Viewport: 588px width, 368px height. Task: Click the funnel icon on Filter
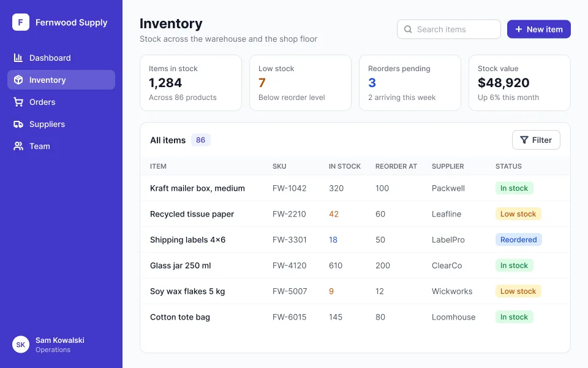click(x=524, y=140)
